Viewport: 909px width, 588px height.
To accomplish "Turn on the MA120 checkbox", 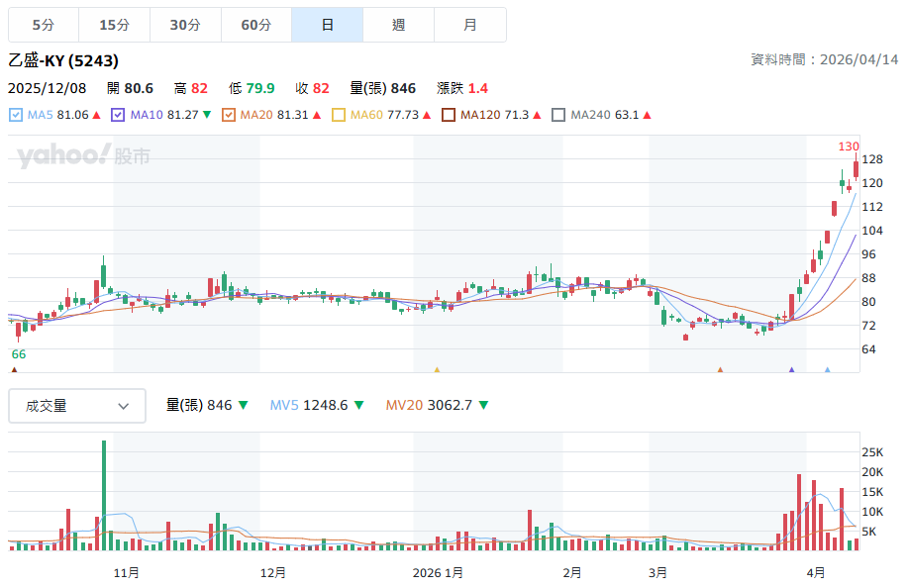I will tap(449, 115).
